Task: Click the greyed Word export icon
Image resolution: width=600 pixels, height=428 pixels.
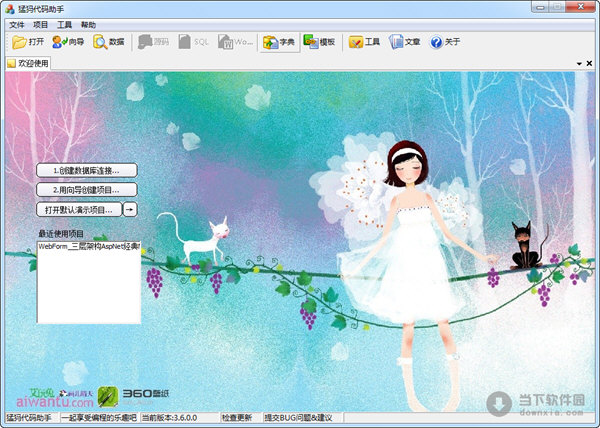Action: 235,42
